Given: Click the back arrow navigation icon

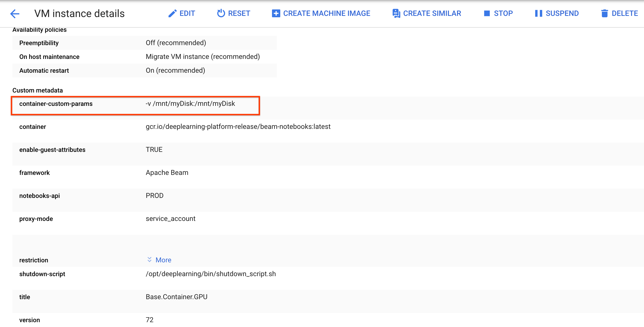Looking at the screenshot, I should coord(15,13).
